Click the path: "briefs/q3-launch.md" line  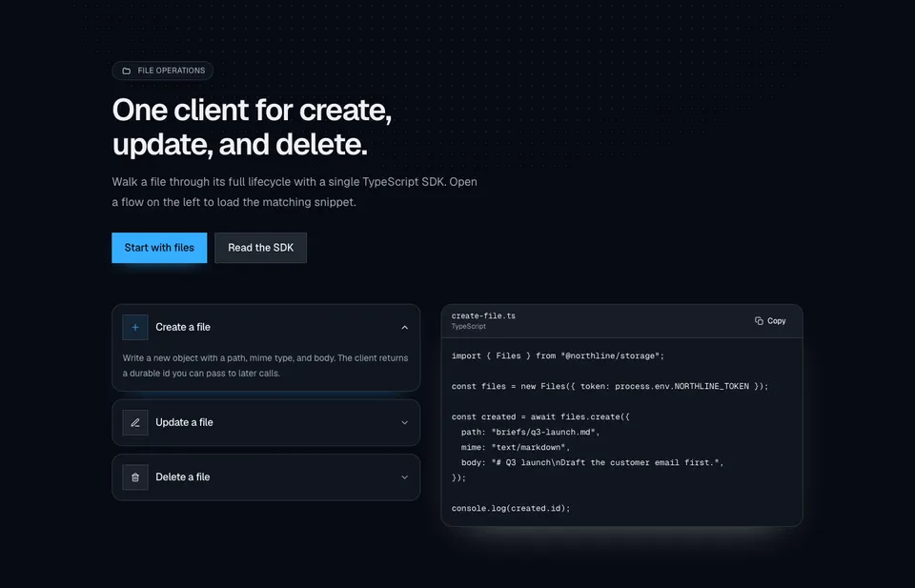click(531, 433)
